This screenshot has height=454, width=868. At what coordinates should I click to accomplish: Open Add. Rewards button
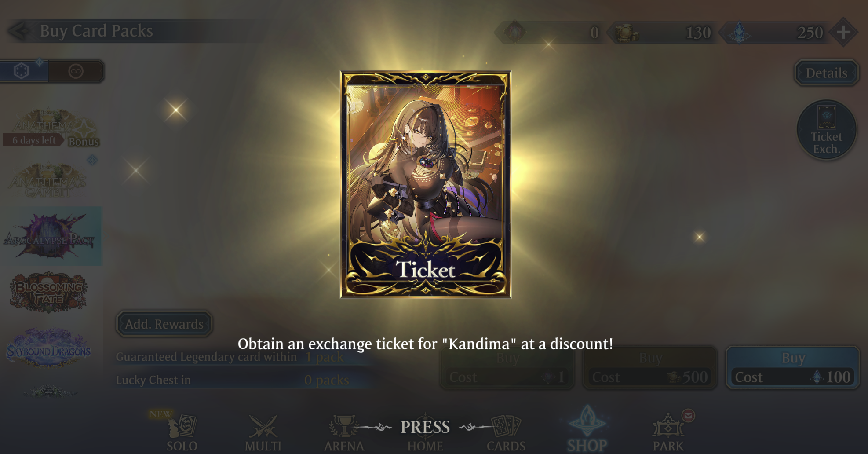[x=164, y=324]
